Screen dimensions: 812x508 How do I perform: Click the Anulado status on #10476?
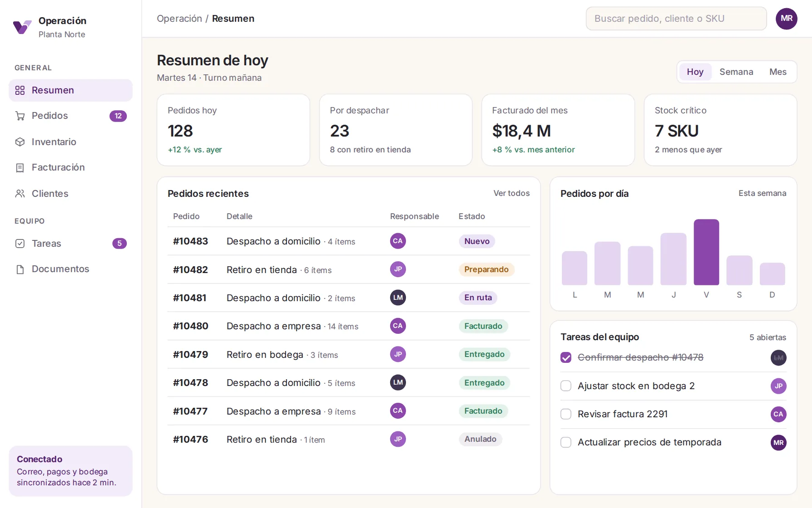480,439
